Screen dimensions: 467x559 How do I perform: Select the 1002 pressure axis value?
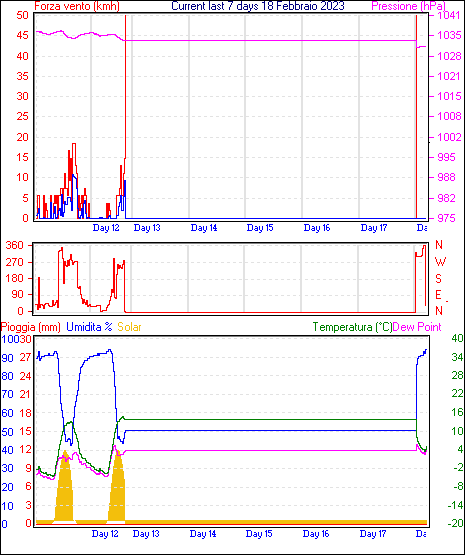449,137
